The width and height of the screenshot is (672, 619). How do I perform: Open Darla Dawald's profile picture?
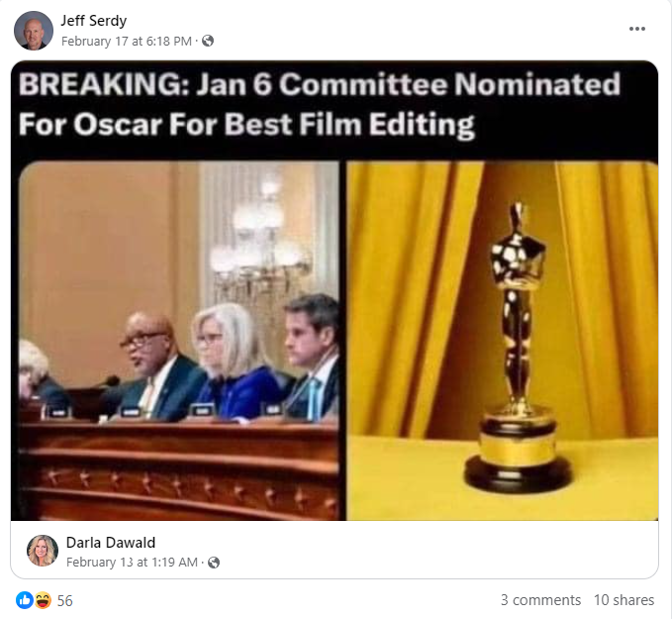point(43,551)
